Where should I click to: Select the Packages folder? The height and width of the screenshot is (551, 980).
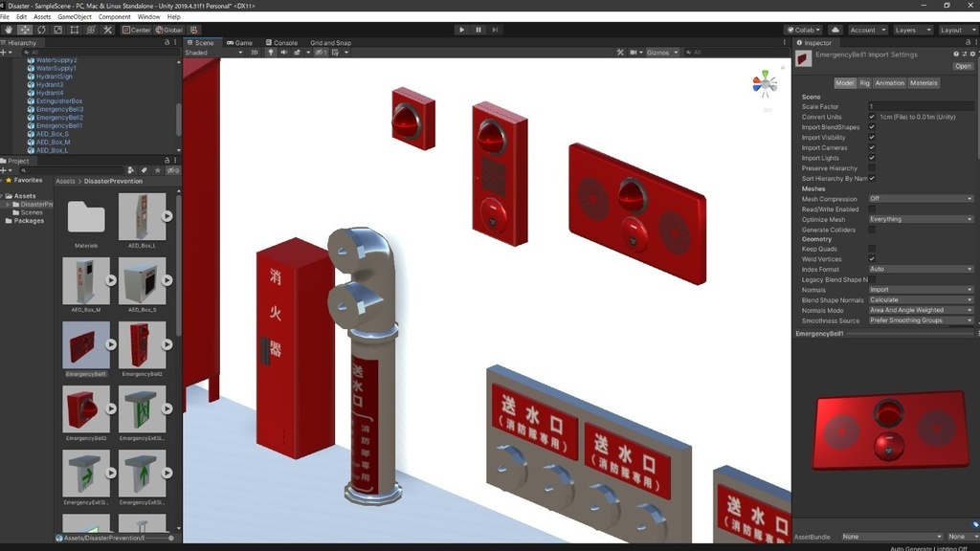coord(29,221)
